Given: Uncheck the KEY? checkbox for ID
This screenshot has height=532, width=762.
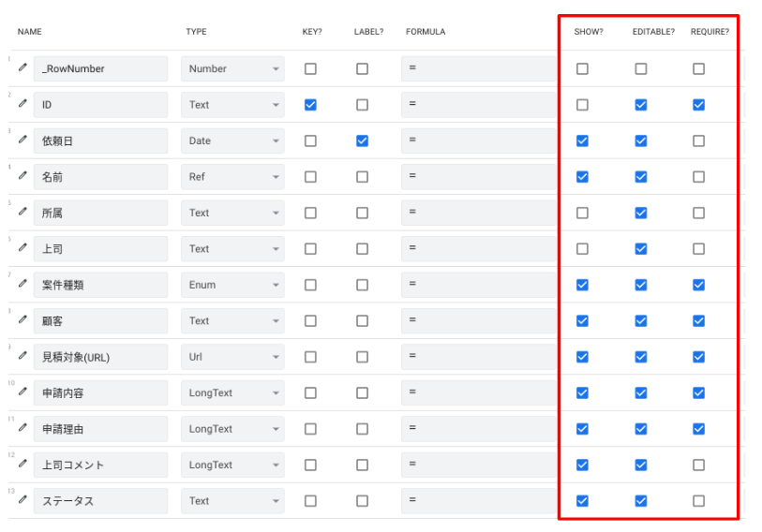Looking at the screenshot, I should 310,105.
